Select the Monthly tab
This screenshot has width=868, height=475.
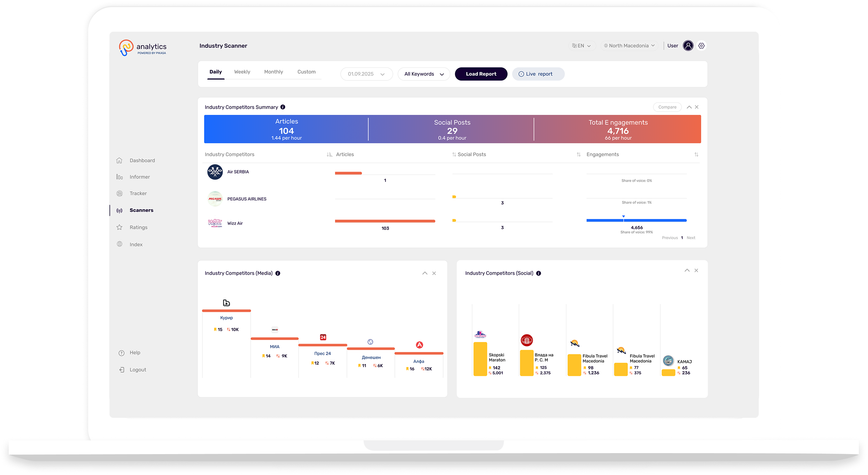[x=273, y=72]
